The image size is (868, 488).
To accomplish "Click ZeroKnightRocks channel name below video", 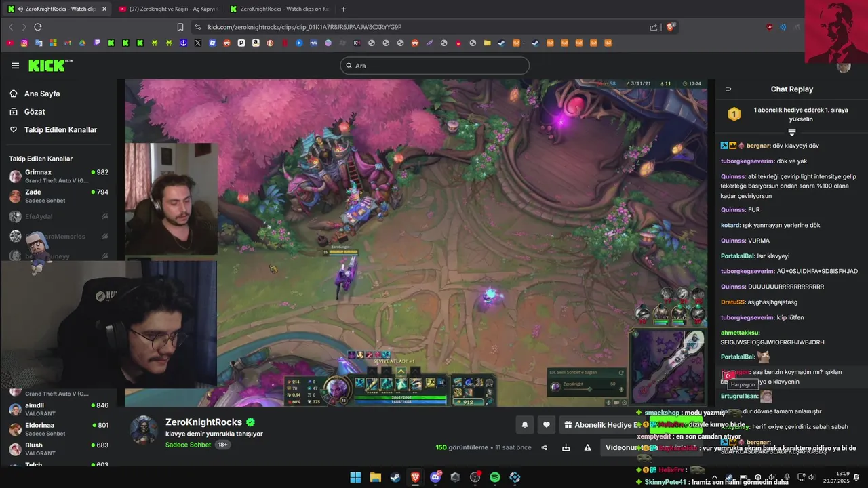I will coord(203,422).
